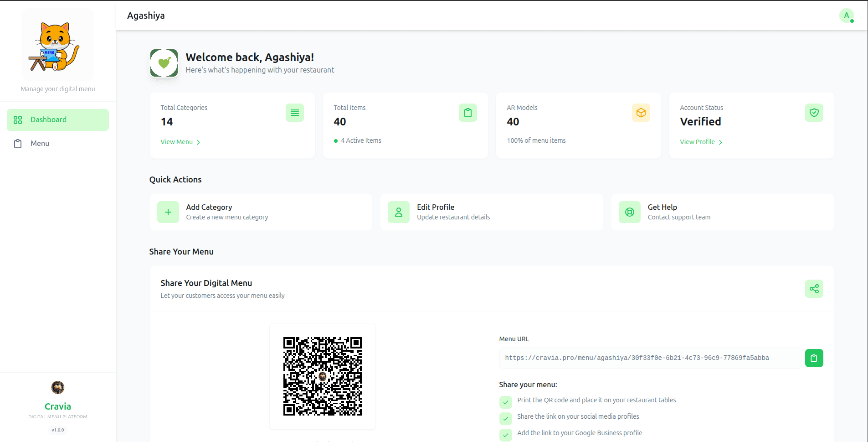Click the '4 Active Items' status text
The width and height of the screenshot is (868, 442).
pos(361,140)
